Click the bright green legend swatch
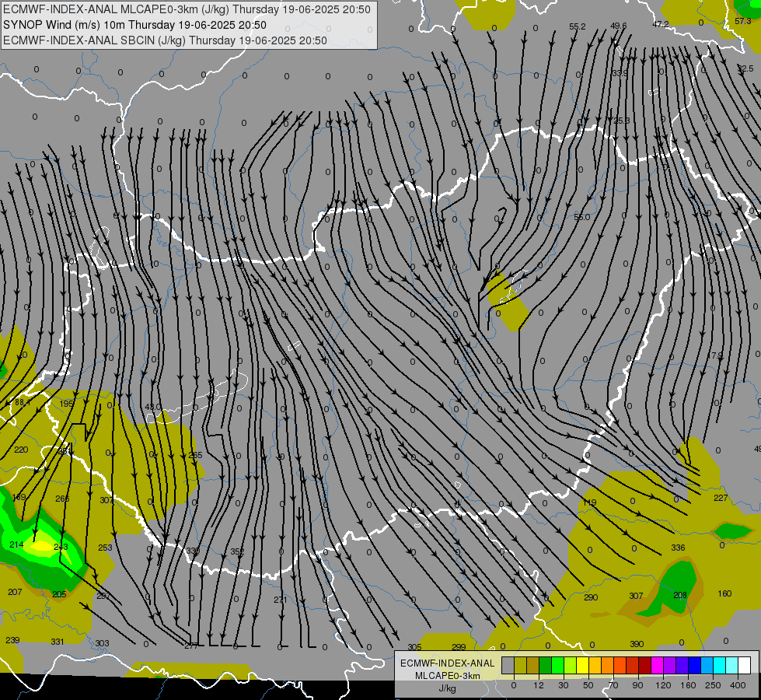Viewport: 761px width, 700px height. pos(557,665)
